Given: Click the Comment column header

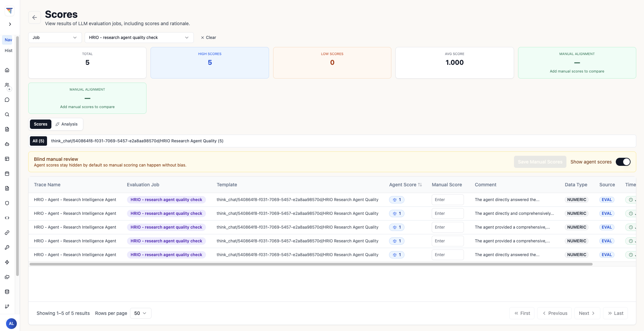Looking at the screenshot, I should pos(485,185).
